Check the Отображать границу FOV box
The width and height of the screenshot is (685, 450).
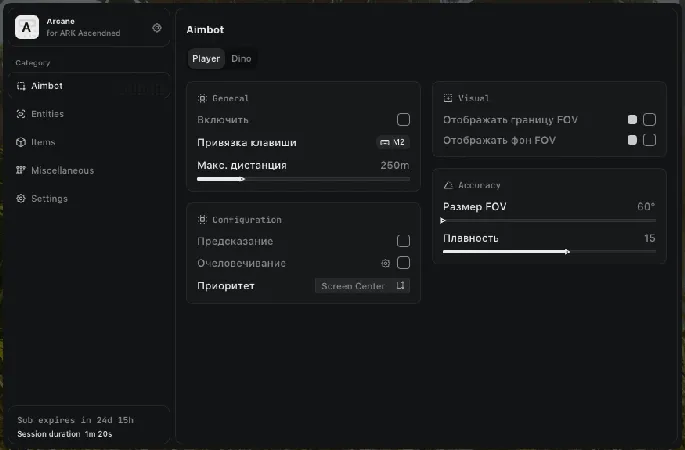click(649, 120)
